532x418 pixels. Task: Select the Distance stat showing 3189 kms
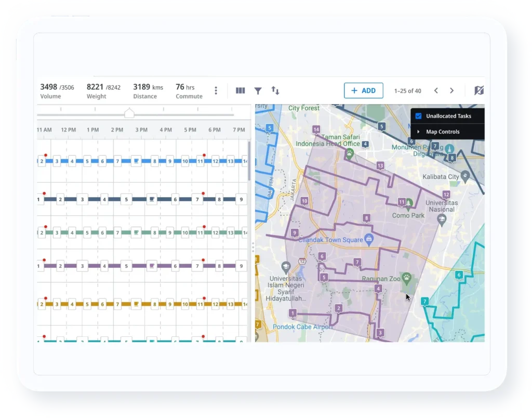point(148,90)
